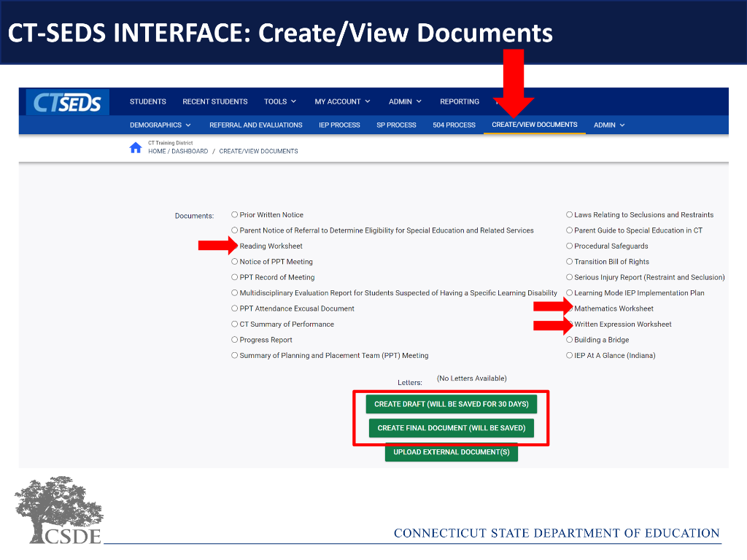
Task: Select Parent Guide to Special Education radio
Action: tap(569, 230)
